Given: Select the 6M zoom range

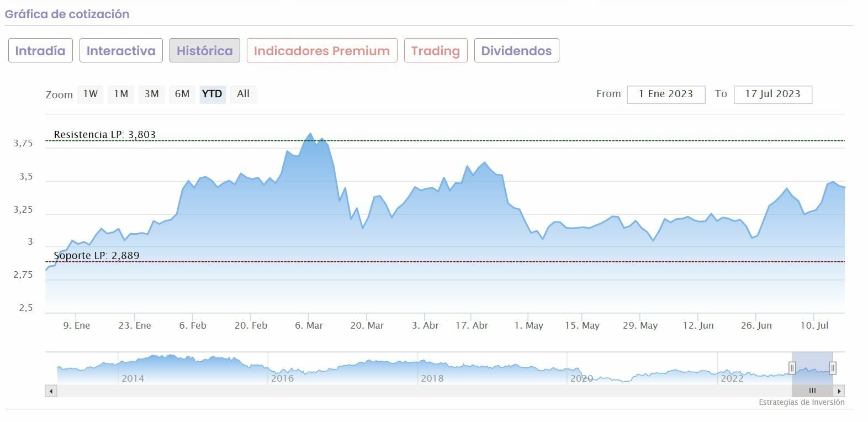Looking at the screenshot, I should (182, 94).
